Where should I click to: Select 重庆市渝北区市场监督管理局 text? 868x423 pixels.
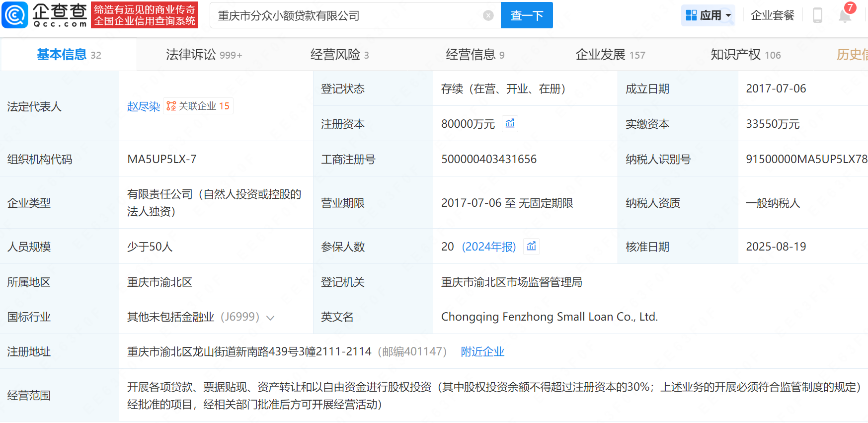[x=512, y=282]
